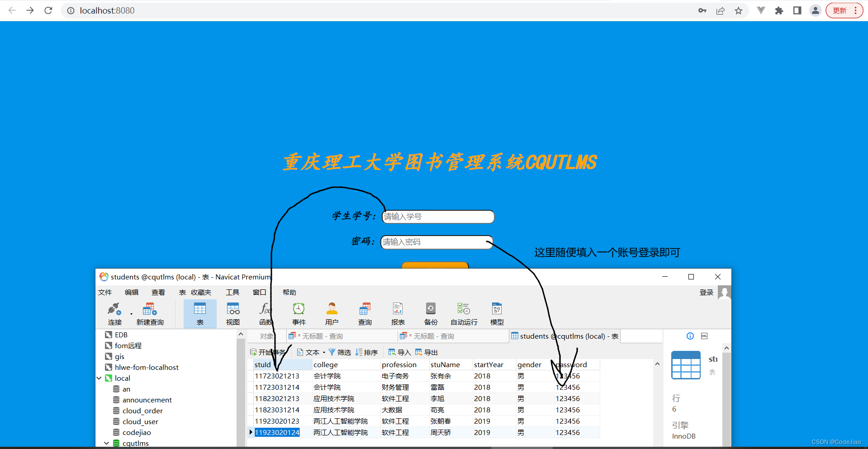Select the 备份 (Backup) icon
868x449 pixels.
(430, 313)
